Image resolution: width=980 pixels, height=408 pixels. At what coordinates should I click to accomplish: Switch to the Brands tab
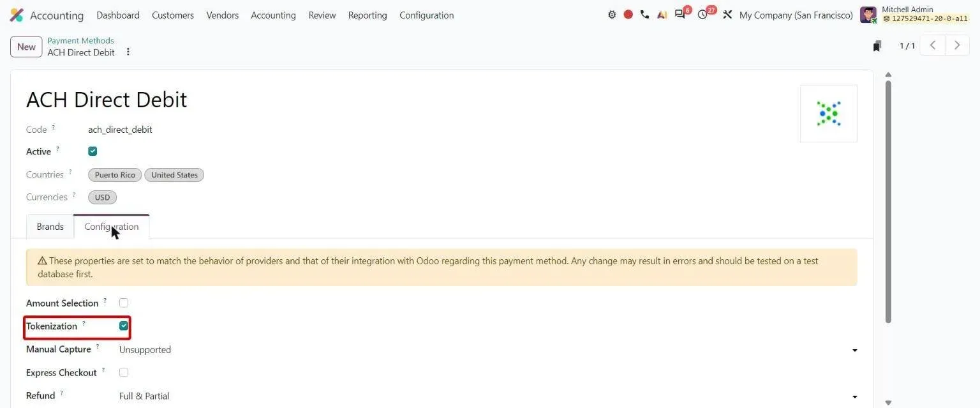(50, 227)
